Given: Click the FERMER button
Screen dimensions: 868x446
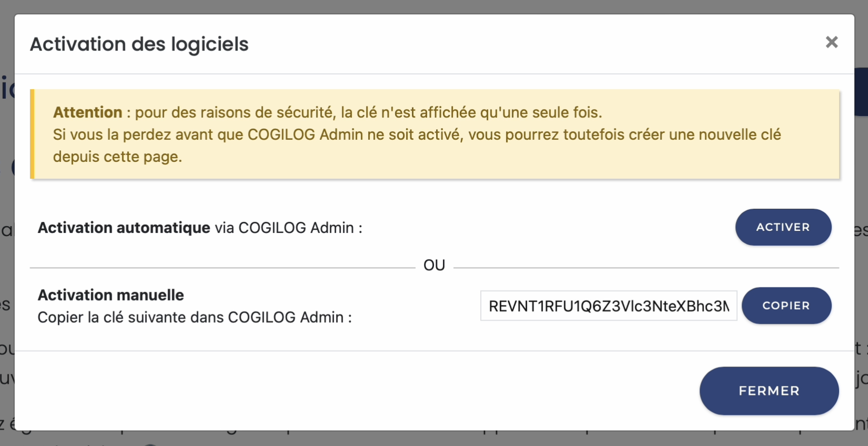Looking at the screenshot, I should point(769,391).
